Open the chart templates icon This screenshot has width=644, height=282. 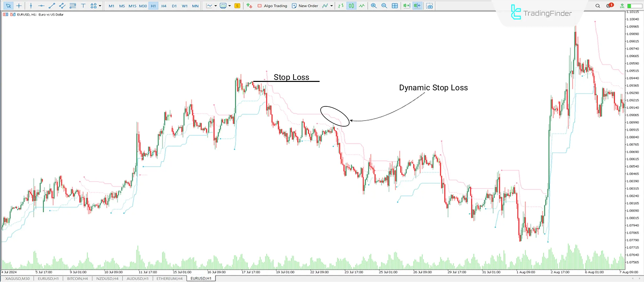pos(223,6)
